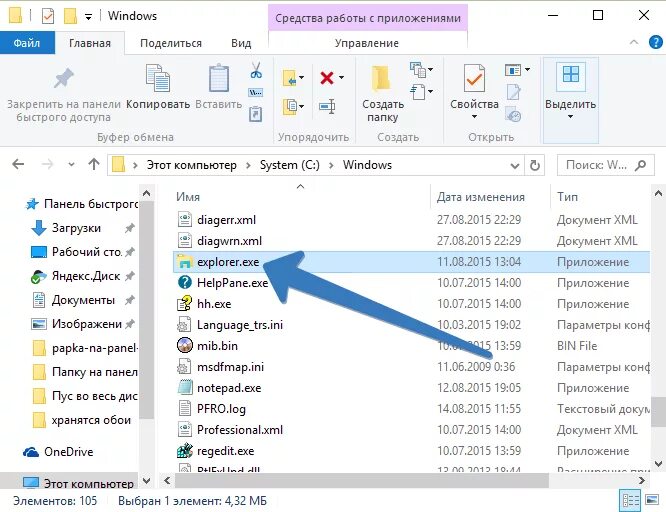Click the Rename icon
Screen dimensions: 666x512
pyautogui.click(x=327, y=106)
